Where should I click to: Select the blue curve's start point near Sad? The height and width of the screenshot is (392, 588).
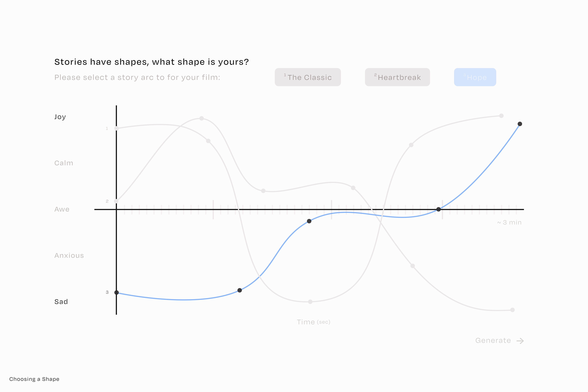click(117, 293)
